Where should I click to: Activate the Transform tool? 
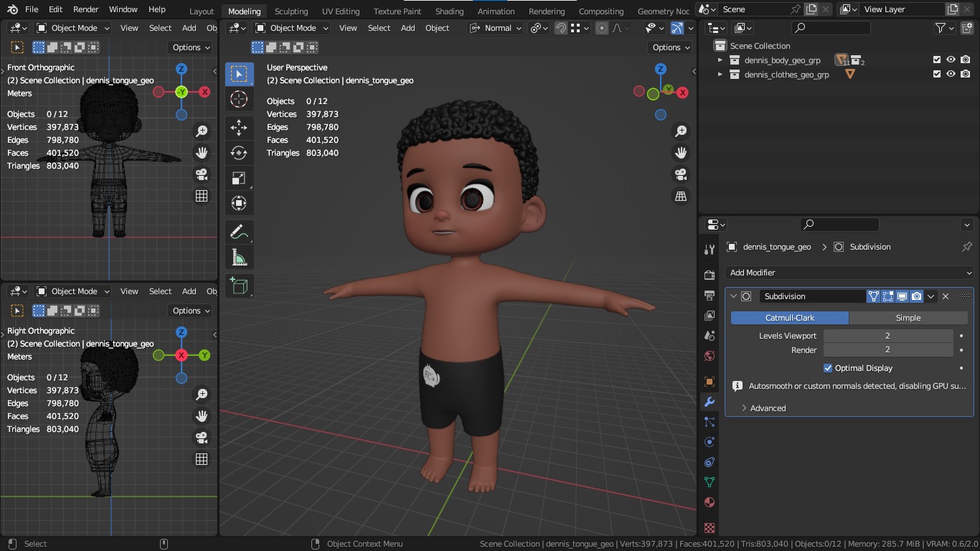pyautogui.click(x=239, y=203)
